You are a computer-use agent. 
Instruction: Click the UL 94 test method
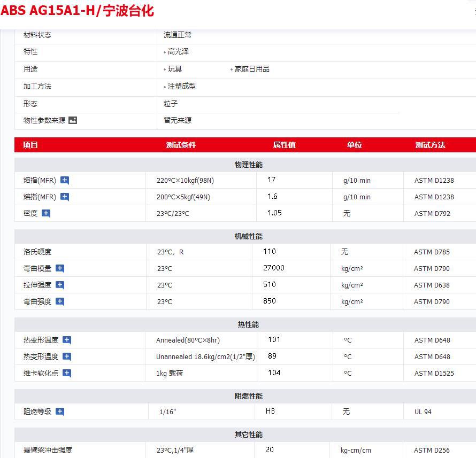(x=423, y=412)
